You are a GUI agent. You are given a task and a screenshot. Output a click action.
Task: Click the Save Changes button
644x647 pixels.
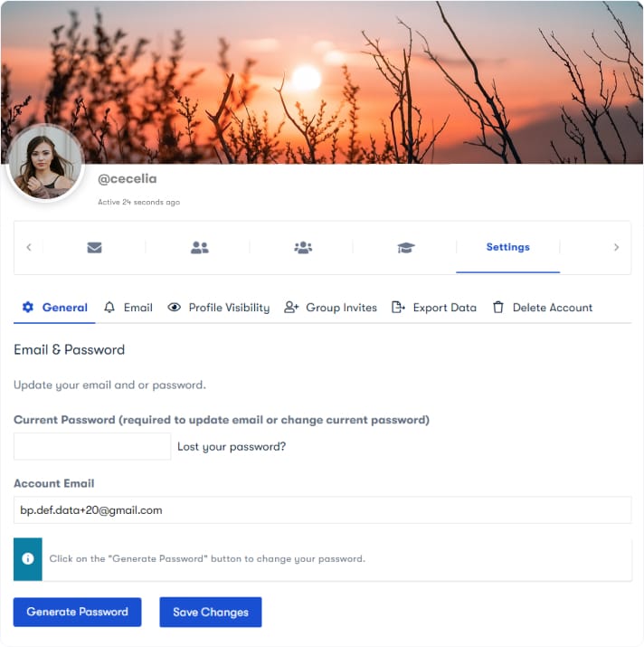pos(211,612)
